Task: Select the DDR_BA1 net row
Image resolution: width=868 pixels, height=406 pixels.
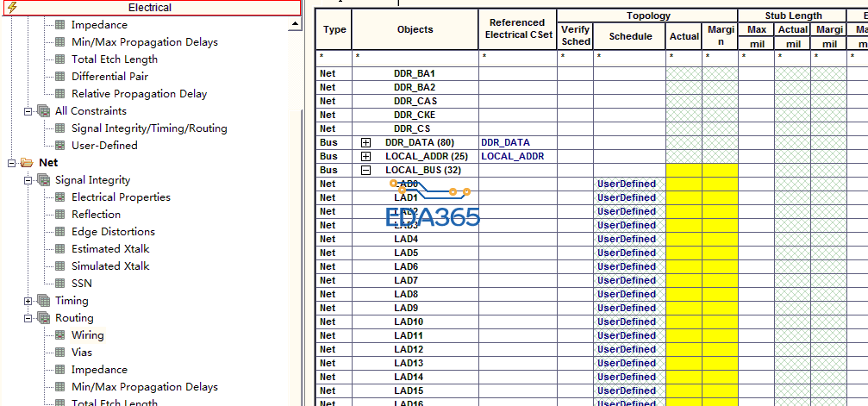Action: tap(415, 73)
